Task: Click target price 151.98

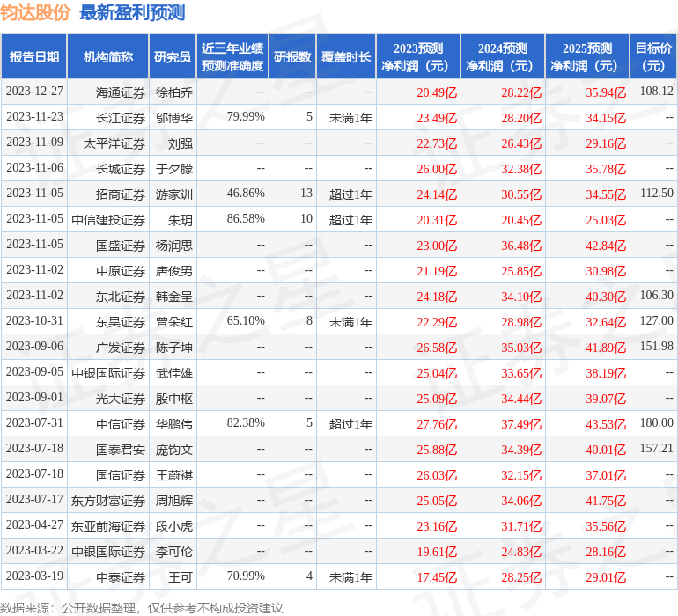Action: (x=656, y=346)
